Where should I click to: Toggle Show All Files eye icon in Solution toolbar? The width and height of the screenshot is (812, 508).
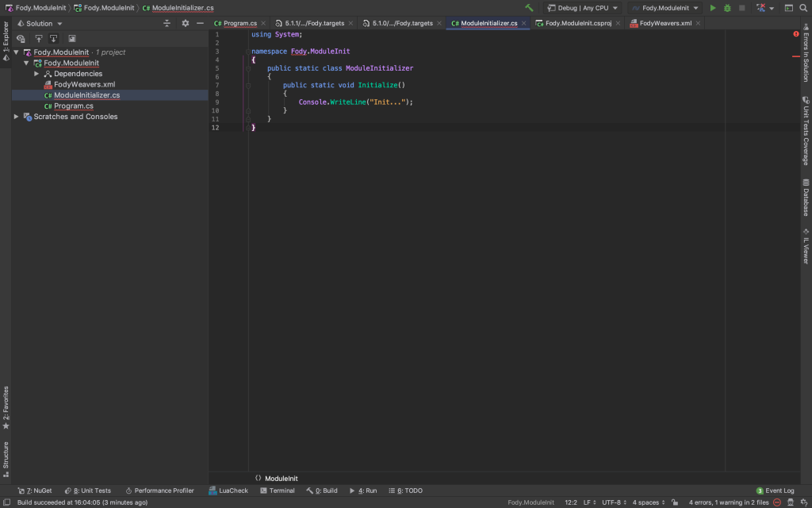tap(21, 38)
